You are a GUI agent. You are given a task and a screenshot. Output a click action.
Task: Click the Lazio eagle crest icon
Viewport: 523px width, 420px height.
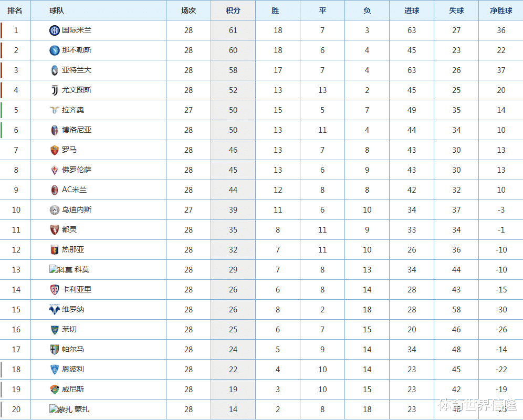pyautogui.click(x=54, y=110)
